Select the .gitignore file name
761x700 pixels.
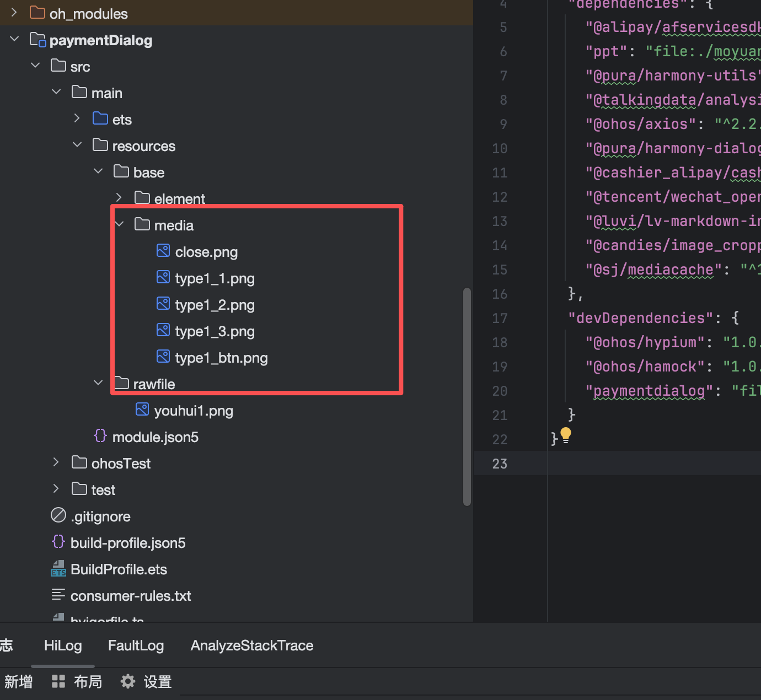(x=100, y=516)
